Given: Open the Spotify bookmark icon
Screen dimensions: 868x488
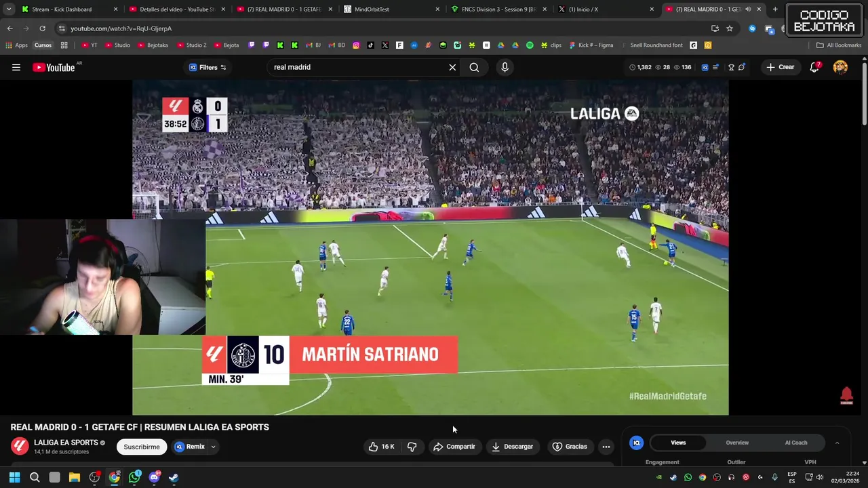Looking at the screenshot, I should tap(530, 45).
